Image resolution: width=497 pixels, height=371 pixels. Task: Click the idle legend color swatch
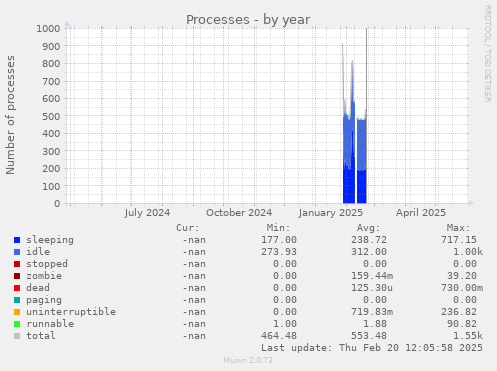(x=17, y=252)
